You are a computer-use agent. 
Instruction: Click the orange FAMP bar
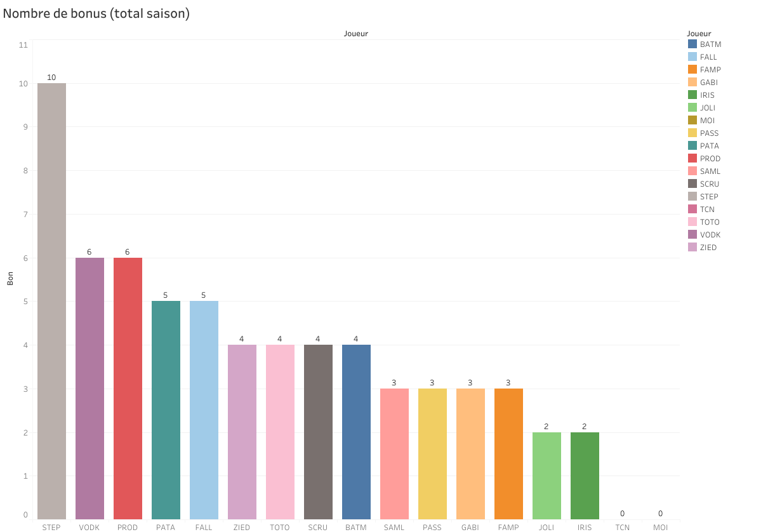(x=508, y=454)
